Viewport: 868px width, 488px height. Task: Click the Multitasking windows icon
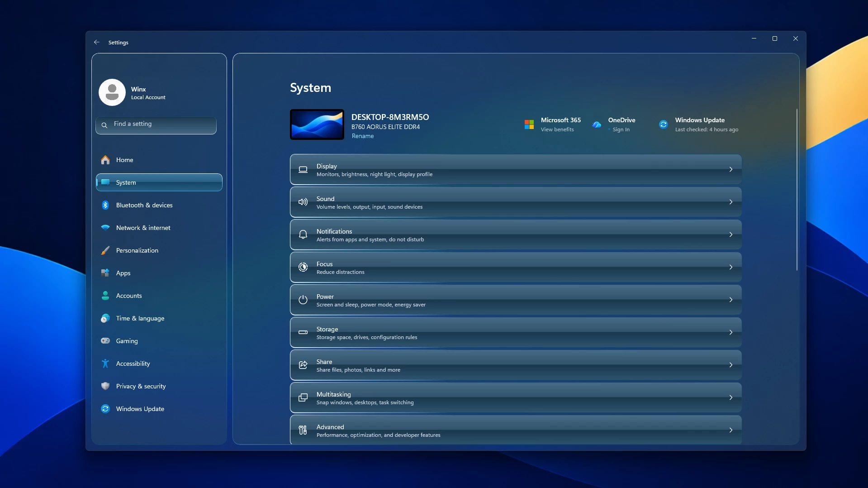tap(303, 397)
